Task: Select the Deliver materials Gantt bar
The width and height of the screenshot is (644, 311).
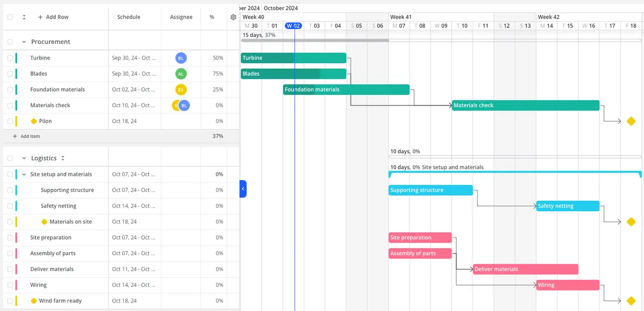Action: coord(525,269)
